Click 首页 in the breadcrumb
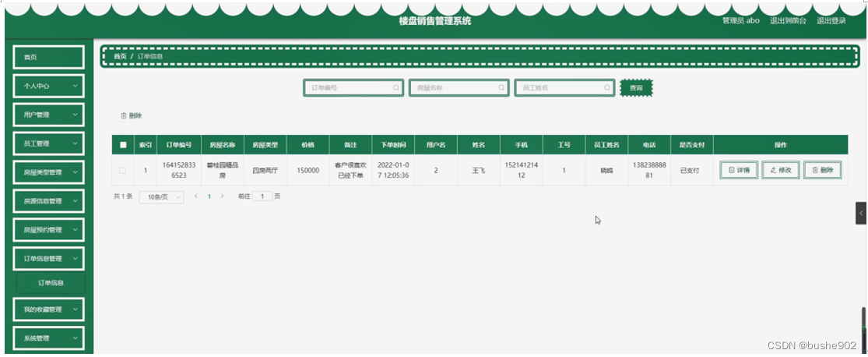 [x=120, y=57]
